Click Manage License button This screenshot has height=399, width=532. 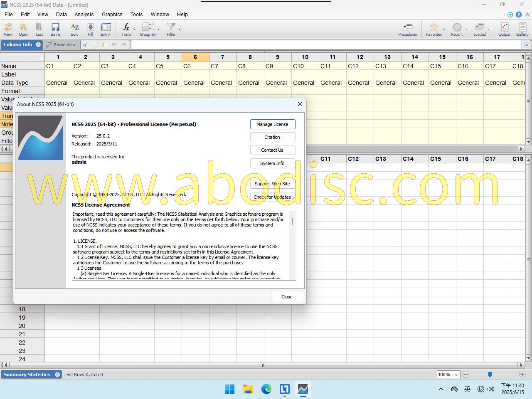pos(272,124)
